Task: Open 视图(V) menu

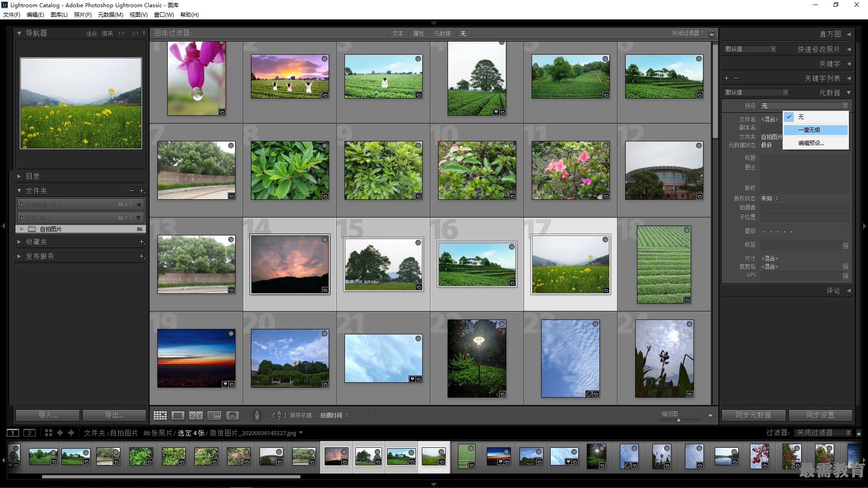Action: click(x=138, y=15)
